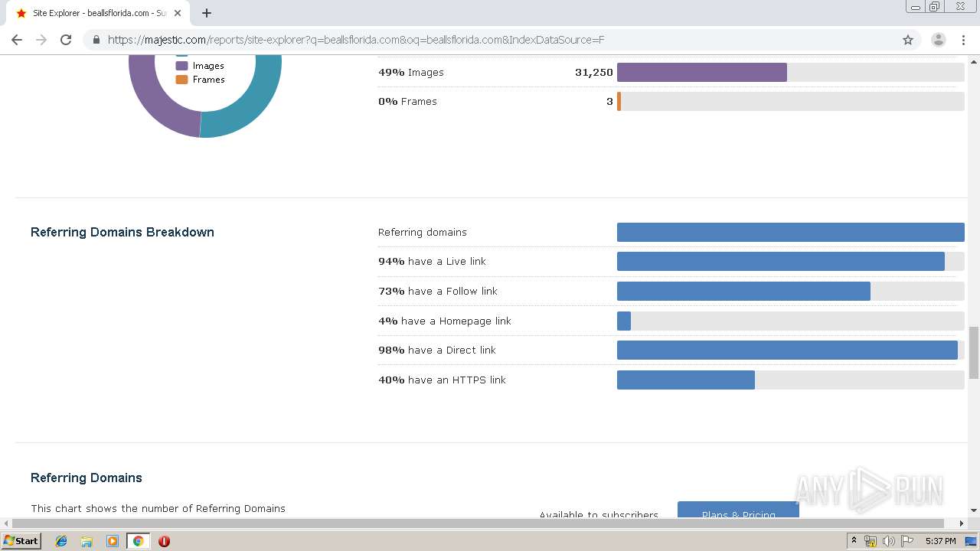This screenshot has height=551, width=980.
Task: Click the 73% Follow link bar
Action: tap(743, 292)
